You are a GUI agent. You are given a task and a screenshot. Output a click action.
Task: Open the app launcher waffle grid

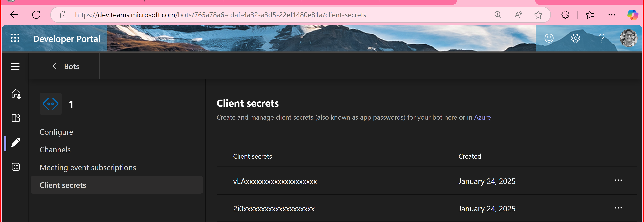(x=15, y=38)
